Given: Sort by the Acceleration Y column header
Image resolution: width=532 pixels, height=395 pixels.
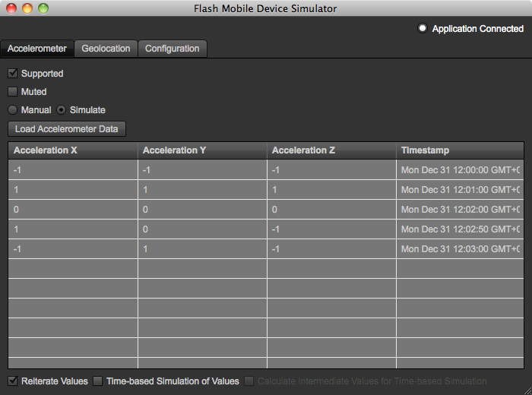Looking at the screenshot, I should [201, 150].
